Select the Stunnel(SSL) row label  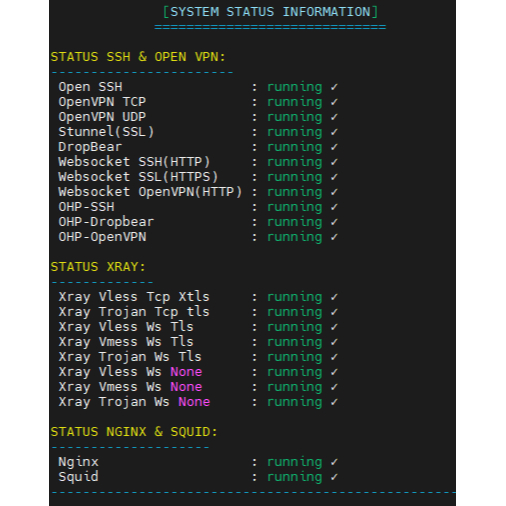click(x=106, y=132)
